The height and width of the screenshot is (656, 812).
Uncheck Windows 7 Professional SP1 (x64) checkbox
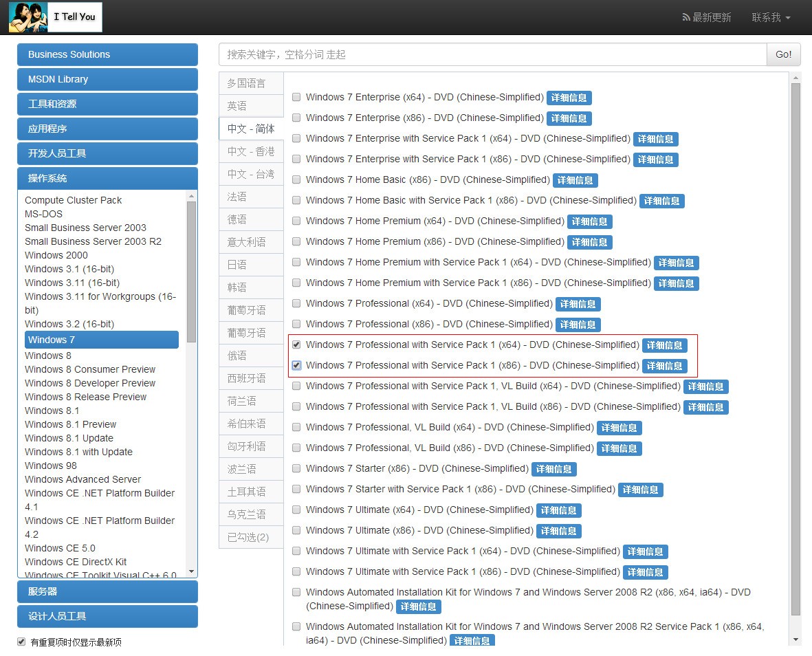tap(296, 345)
